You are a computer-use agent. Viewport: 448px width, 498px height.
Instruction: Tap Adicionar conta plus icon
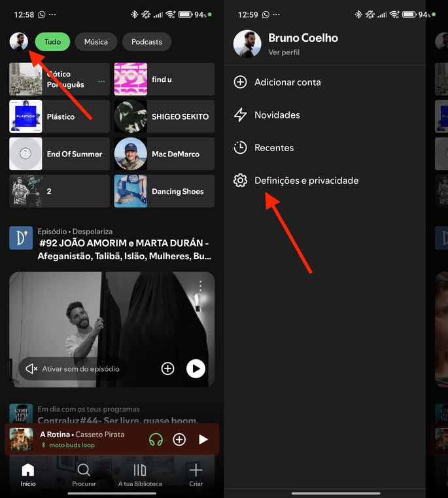(x=241, y=82)
